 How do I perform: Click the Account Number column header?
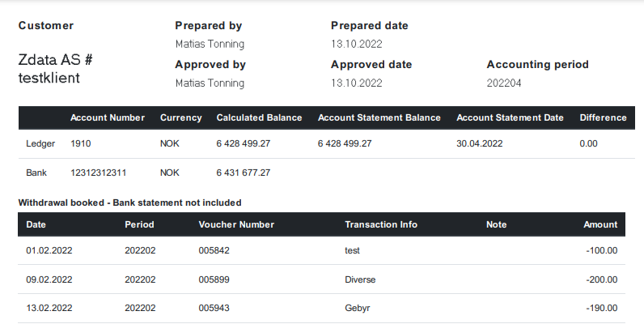point(108,117)
